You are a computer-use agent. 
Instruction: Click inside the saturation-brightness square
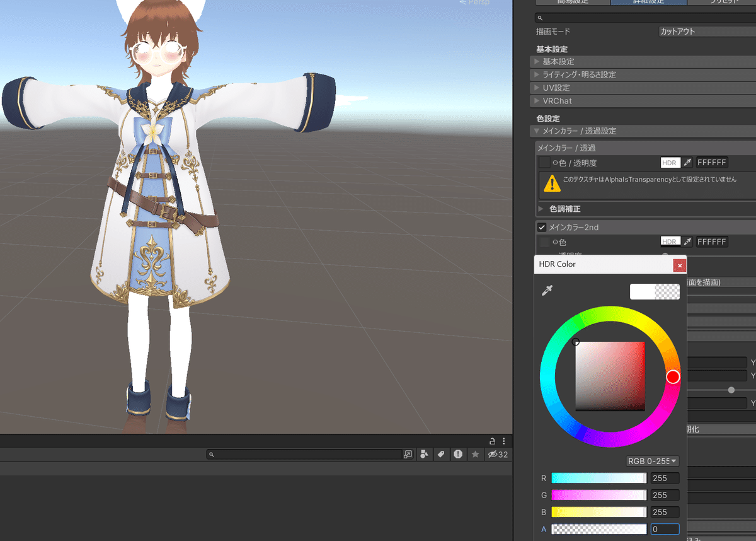610,376
